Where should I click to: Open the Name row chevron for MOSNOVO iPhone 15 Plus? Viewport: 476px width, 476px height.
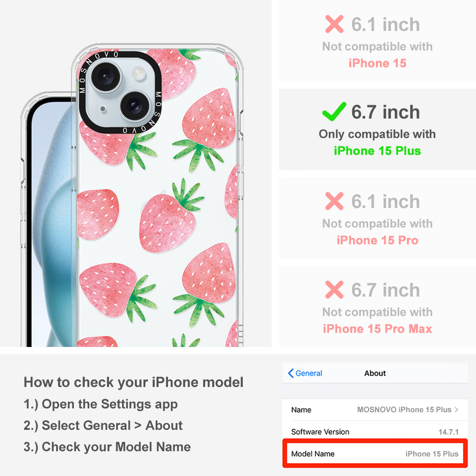456,409
